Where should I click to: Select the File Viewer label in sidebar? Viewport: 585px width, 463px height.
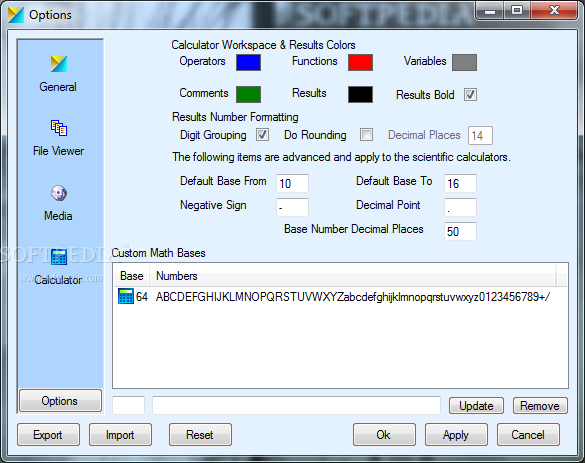[x=58, y=151]
